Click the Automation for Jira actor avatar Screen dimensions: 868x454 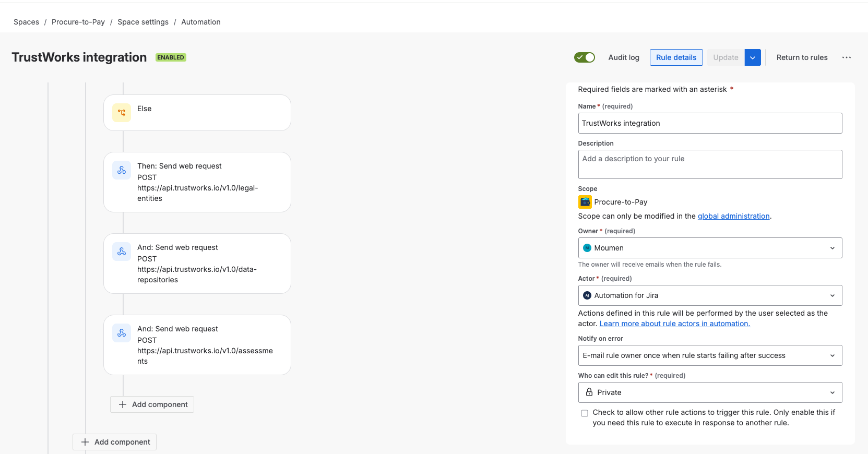pos(587,295)
